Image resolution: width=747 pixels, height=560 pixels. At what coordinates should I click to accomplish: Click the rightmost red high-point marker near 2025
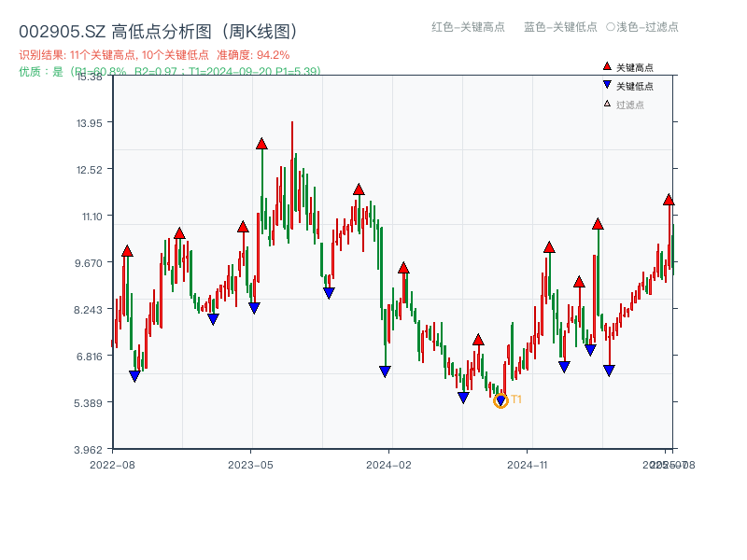tap(669, 199)
